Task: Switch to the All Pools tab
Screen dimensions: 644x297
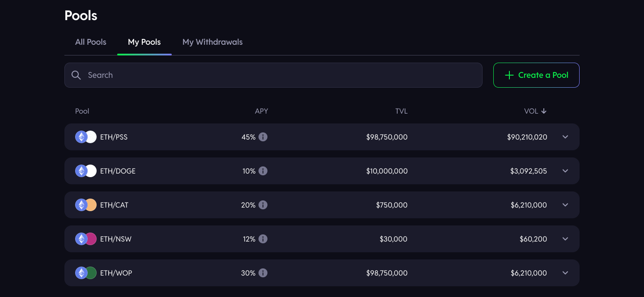Action: 91,42
